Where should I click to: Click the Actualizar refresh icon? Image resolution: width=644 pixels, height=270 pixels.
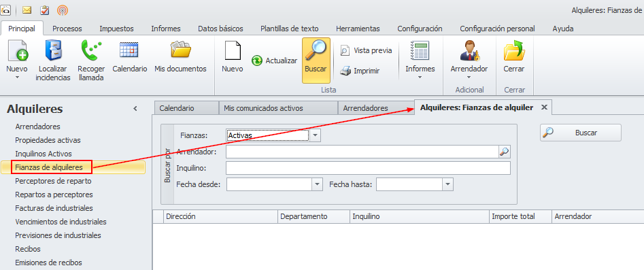257,61
